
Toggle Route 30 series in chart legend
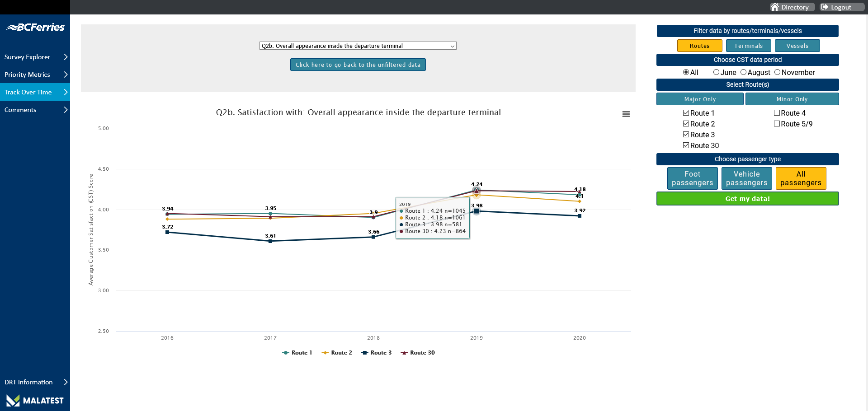(x=418, y=353)
